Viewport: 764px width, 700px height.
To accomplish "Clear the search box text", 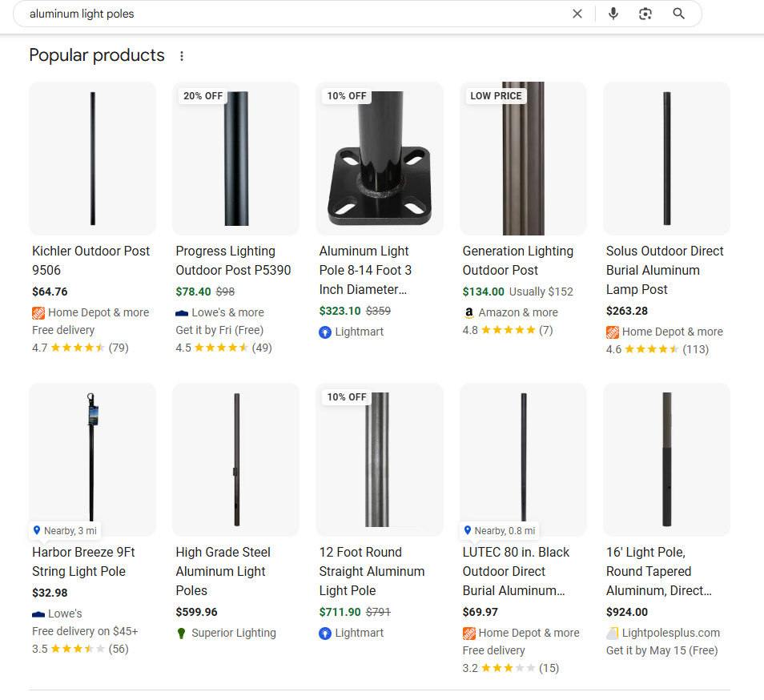I will [x=577, y=14].
